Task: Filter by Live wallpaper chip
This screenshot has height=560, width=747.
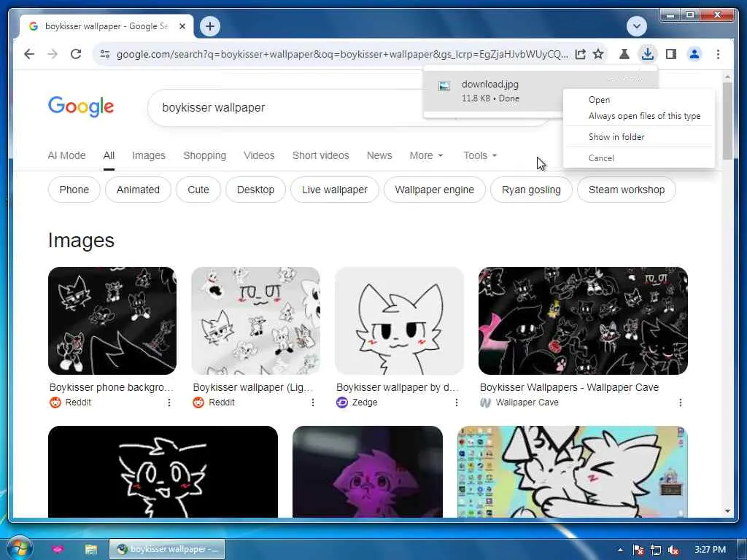Action: [x=334, y=190]
